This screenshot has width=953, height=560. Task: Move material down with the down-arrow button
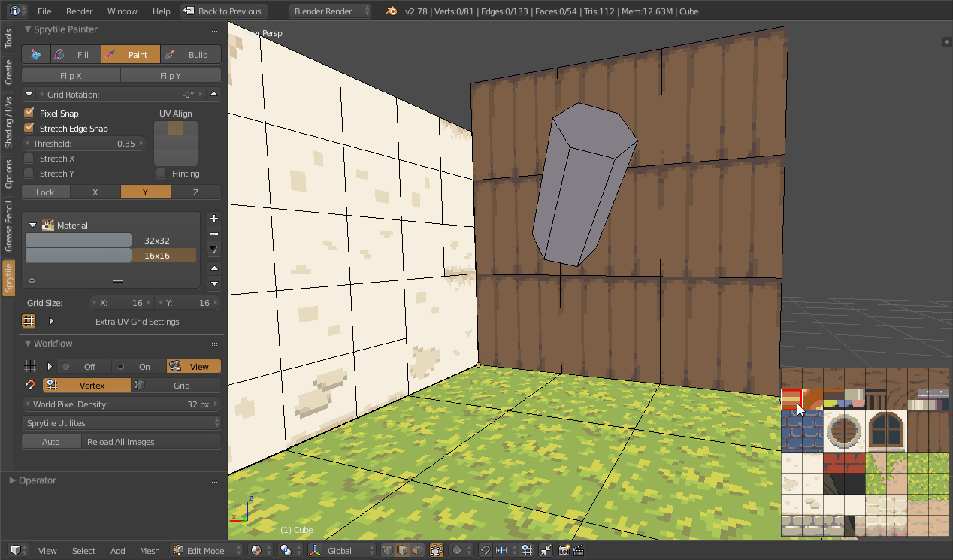point(214,283)
